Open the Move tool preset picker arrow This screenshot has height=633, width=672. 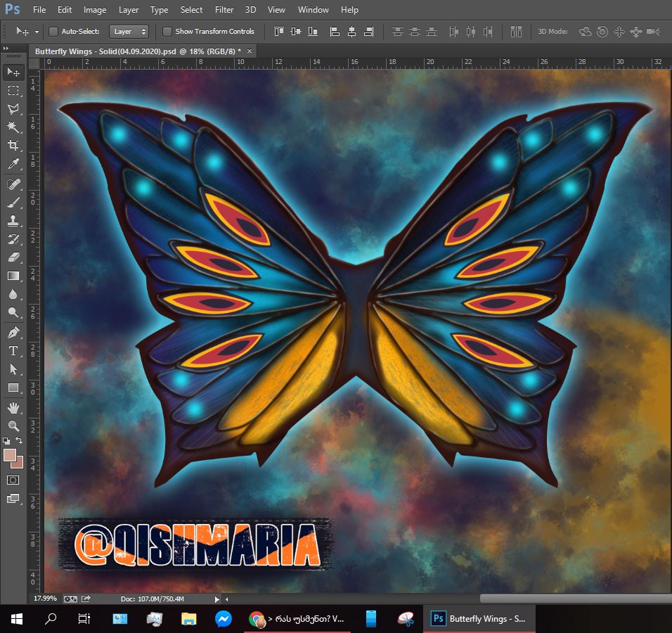click(x=37, y=32)
